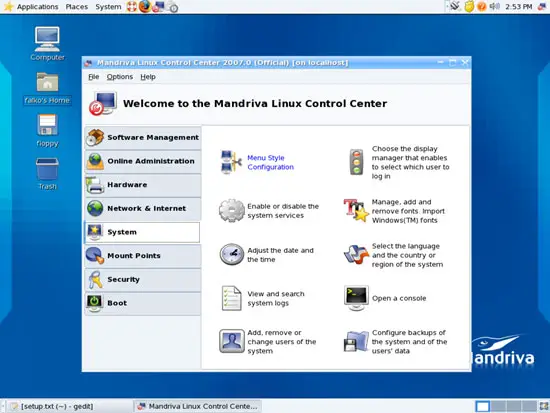Open the user management person icon
Screen dimensions: 550x413
coord(232,341)
